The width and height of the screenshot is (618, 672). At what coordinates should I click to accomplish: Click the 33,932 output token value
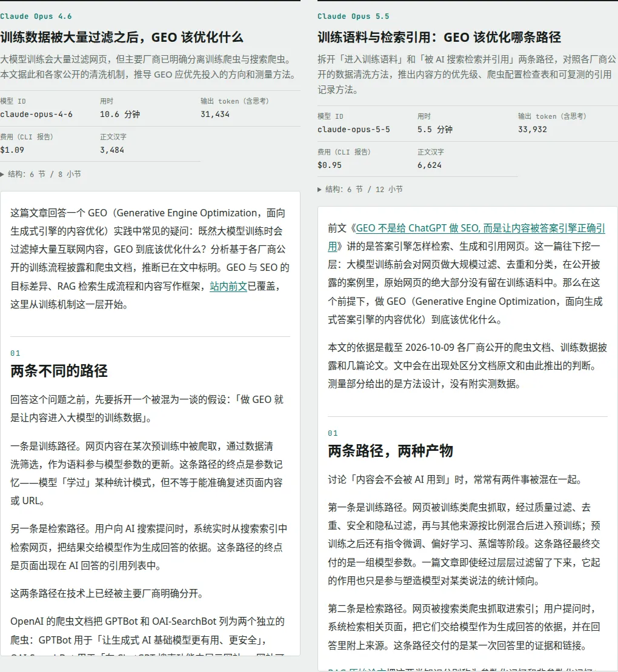pyautogui.click(x=533, y=130)
